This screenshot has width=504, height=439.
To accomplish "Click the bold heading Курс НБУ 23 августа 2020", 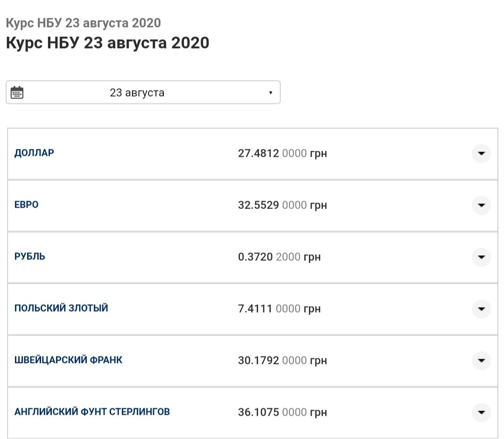I will [107, 43].
